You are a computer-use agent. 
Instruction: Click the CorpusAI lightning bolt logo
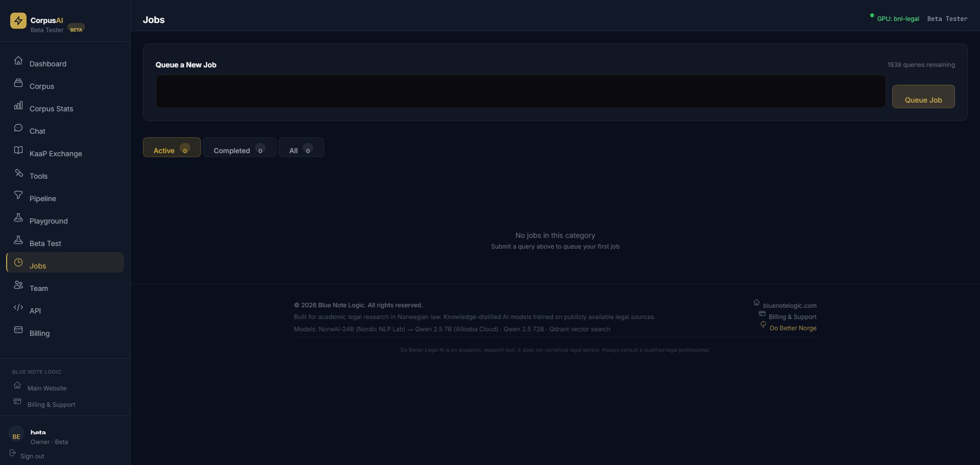(18, 21)
